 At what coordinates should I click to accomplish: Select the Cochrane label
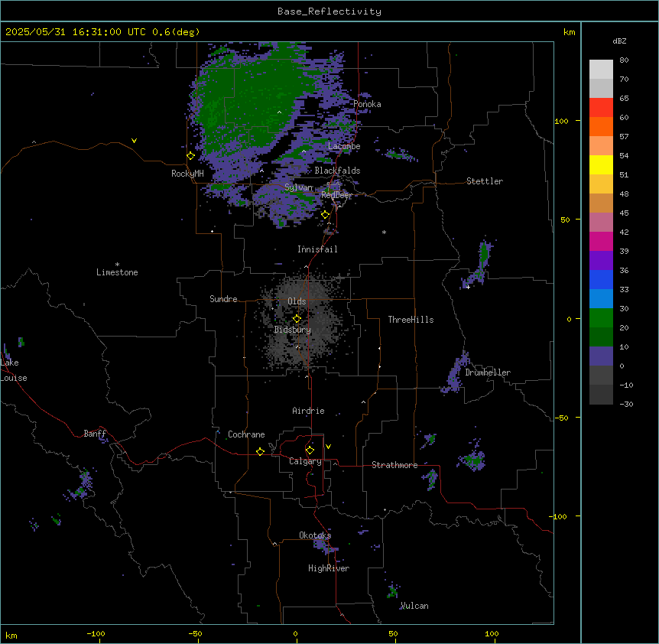246,434
